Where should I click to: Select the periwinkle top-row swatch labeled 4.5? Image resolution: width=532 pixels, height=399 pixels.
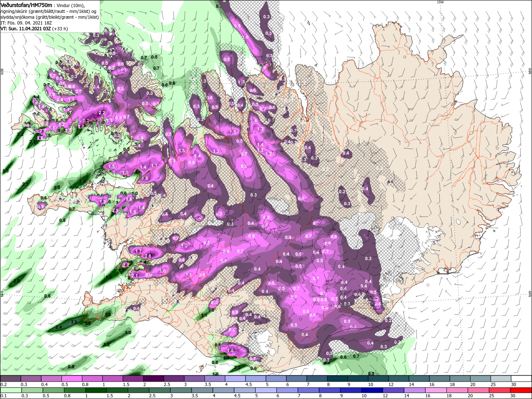[256, 379]
